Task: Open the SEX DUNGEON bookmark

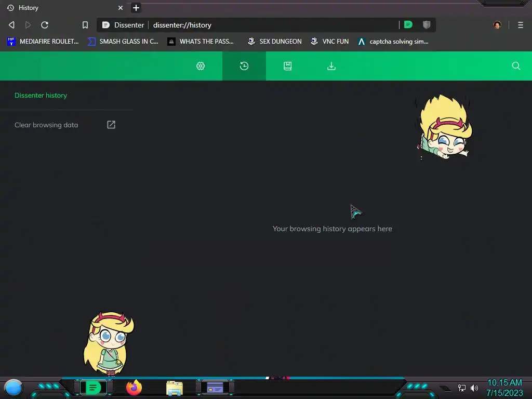Action: [274, 42]
